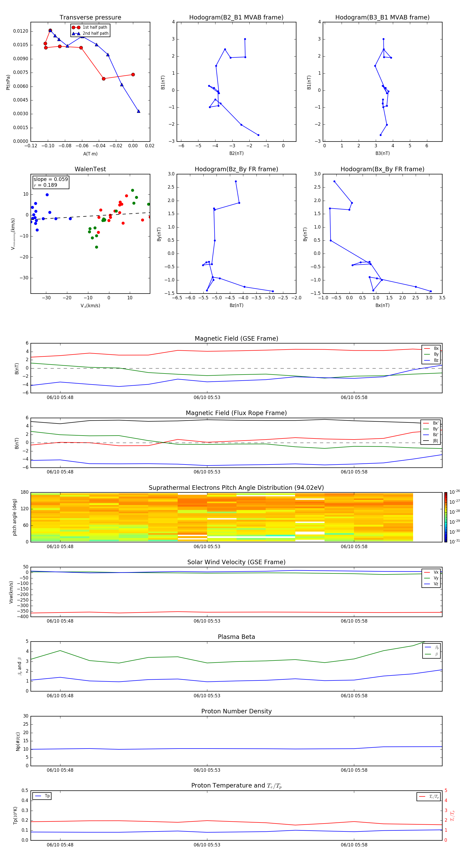Screen dimensions: 473x868
Task: Click the '|B|' legend entry in Flux Rope plot
Action: (x=431, y=441)
